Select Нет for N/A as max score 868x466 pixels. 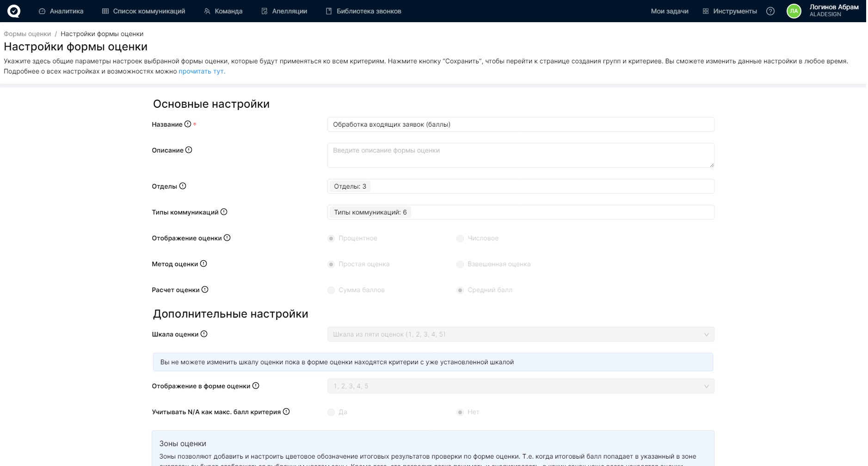(460, 412)
